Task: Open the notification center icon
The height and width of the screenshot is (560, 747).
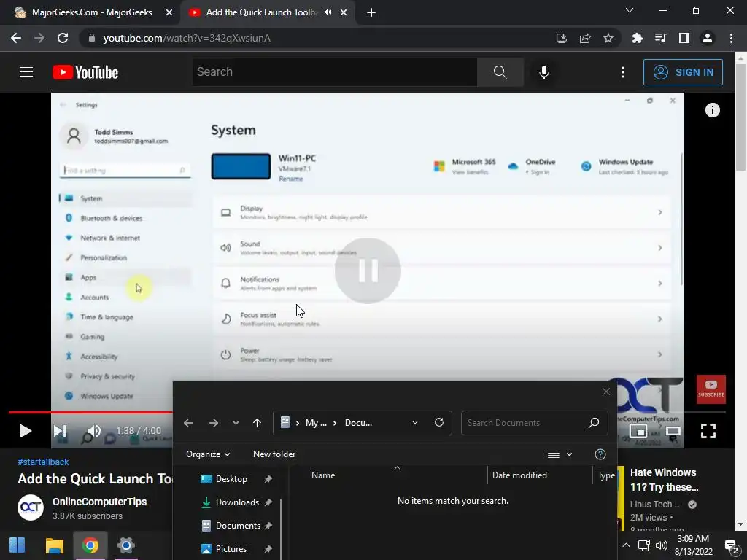Action: click(x=732, y=547)
